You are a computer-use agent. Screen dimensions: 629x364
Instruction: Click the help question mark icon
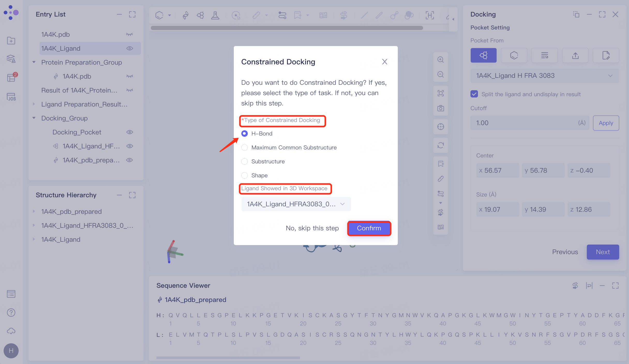(x=11, y=313)
